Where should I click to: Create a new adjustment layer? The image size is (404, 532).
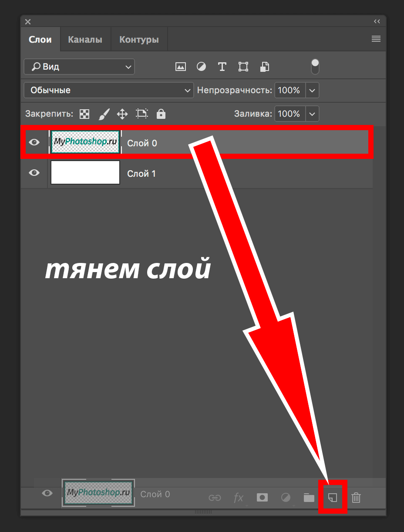(x=285, y=498)
